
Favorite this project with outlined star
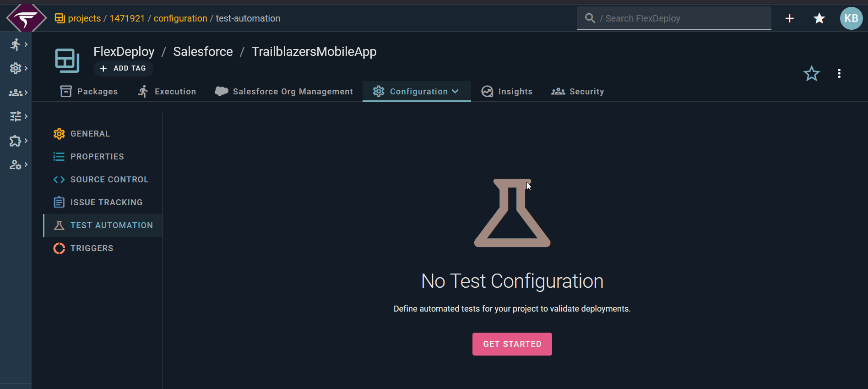point(811,73)
